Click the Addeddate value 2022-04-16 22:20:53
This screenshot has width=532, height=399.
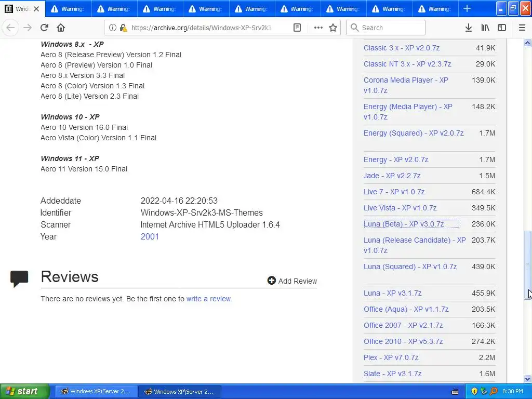[x=179, y=201]
